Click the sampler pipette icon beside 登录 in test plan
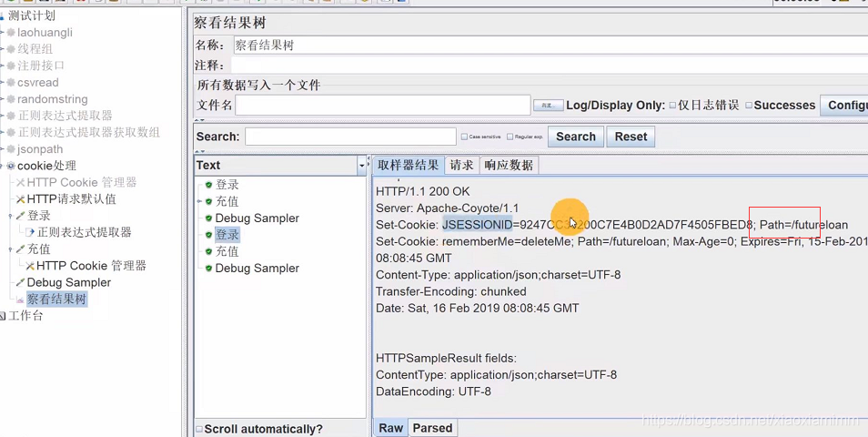The width and height of the screenshot is (868, 437). click(x=21, y=216)
